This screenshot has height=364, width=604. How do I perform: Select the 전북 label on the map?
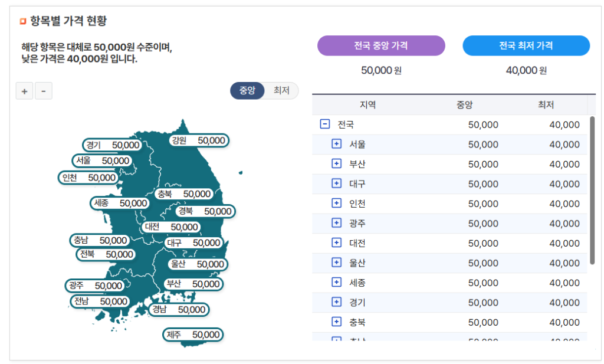(106, 254)
